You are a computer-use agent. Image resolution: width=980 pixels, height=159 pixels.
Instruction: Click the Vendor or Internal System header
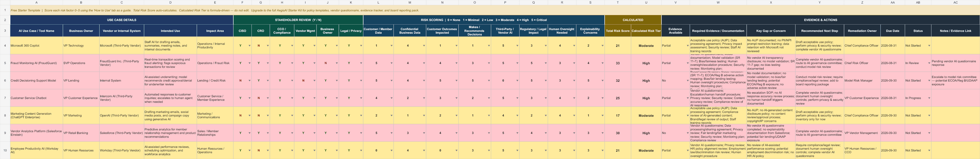tap(122, 31)
